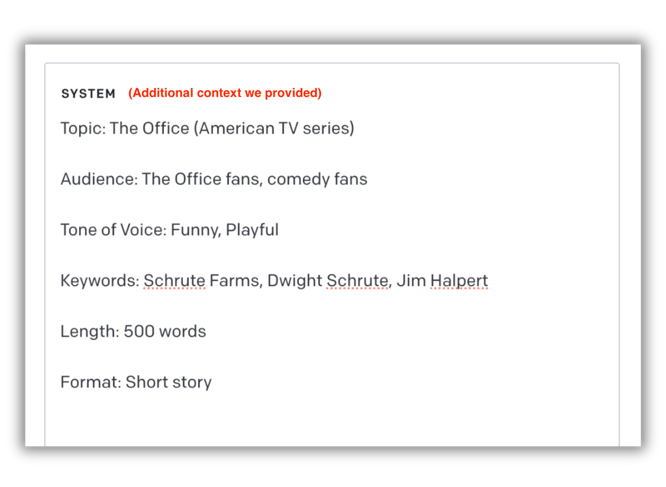Click the Format: Short story line
The height and width of the screenshot is (487, 666).
pyautogui.click(x=136, y=382)
